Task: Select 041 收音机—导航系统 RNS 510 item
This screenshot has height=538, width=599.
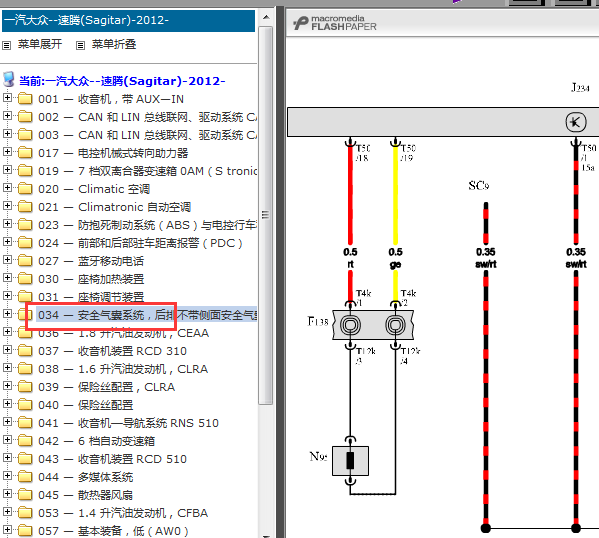Action: (x=128, y=423)
